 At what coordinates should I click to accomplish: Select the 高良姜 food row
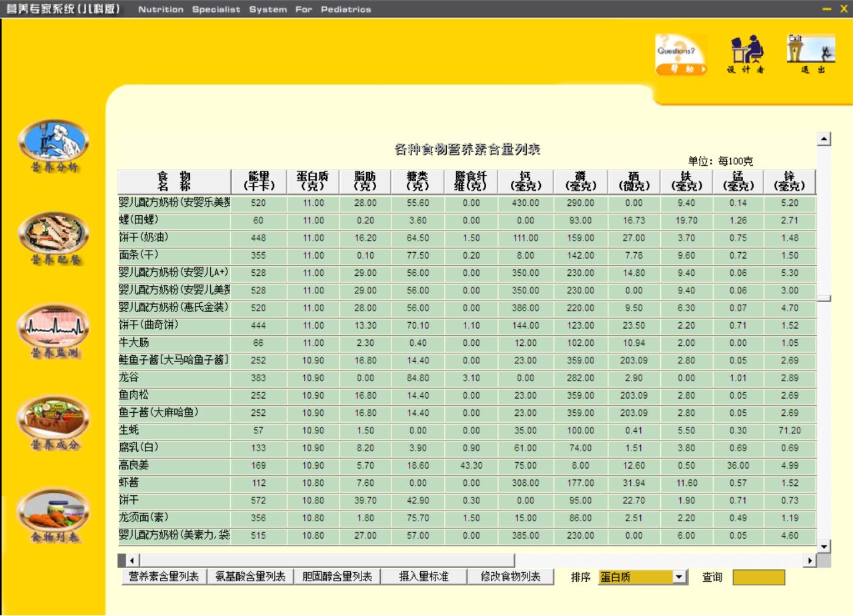(x=467, y=465)
